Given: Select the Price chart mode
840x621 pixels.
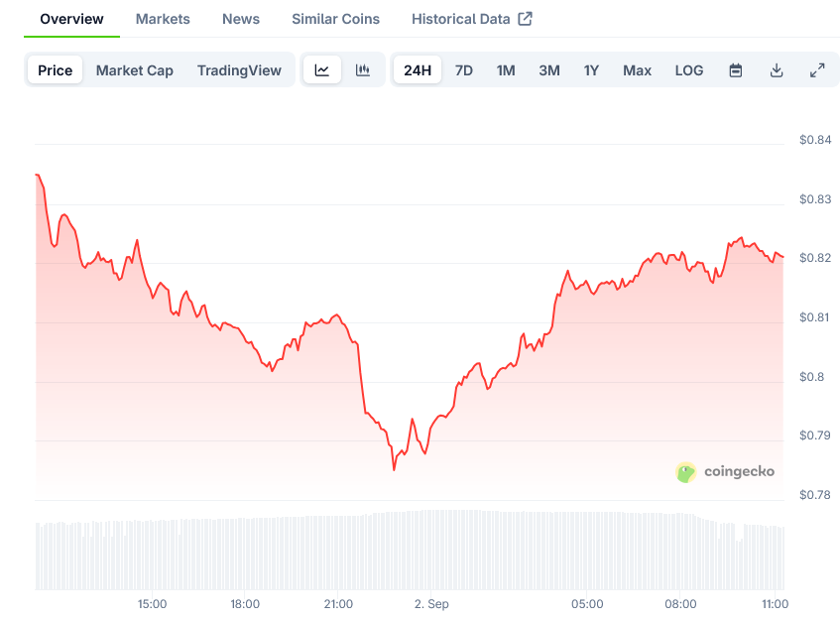Looking at the screenshot, I should 56,70.
